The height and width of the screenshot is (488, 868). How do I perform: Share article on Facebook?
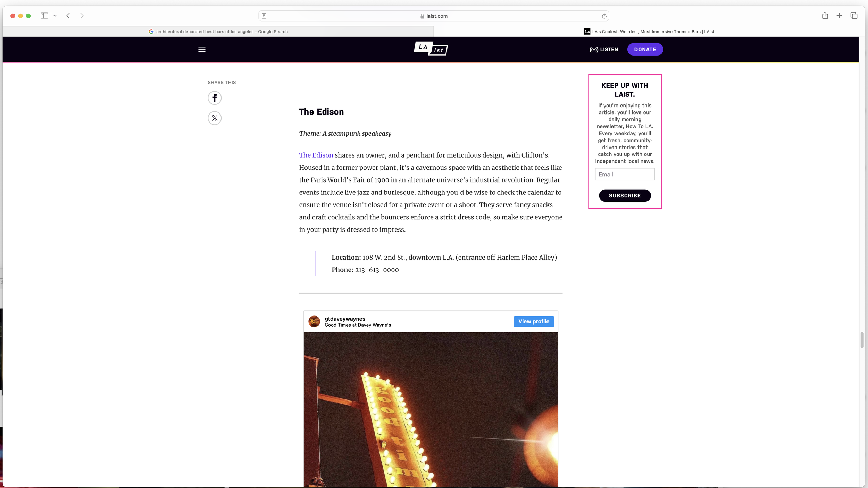pos(215,98)
